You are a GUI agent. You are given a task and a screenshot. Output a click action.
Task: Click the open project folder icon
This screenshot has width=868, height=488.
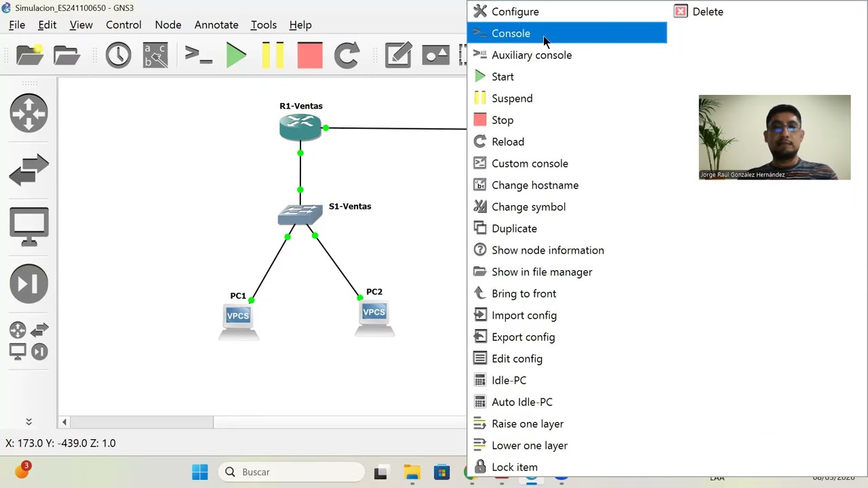tap(66, 55)
